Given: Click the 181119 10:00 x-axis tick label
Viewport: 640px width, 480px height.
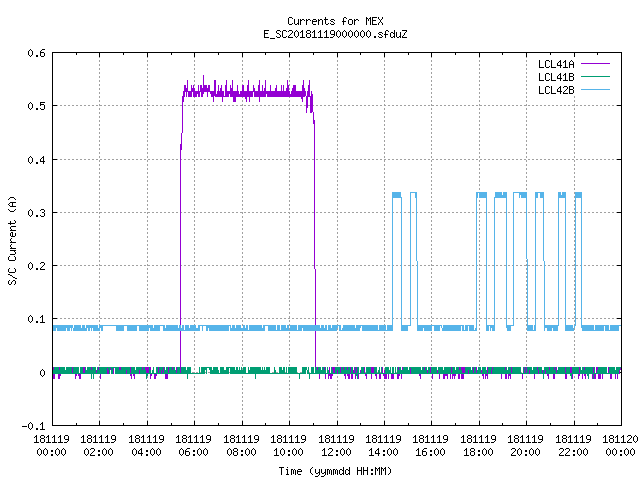Looking at the screenshot, I should pyautogui.click(x=288, y=446).
